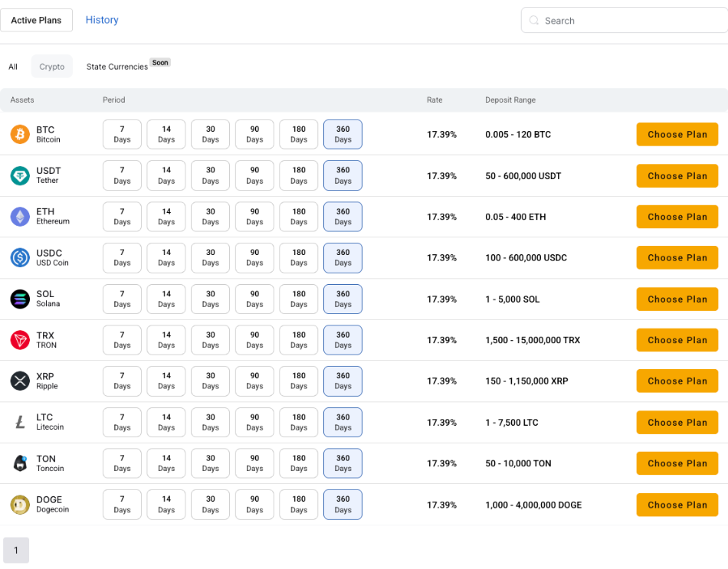Click into the Search input field

pos(625,20)
